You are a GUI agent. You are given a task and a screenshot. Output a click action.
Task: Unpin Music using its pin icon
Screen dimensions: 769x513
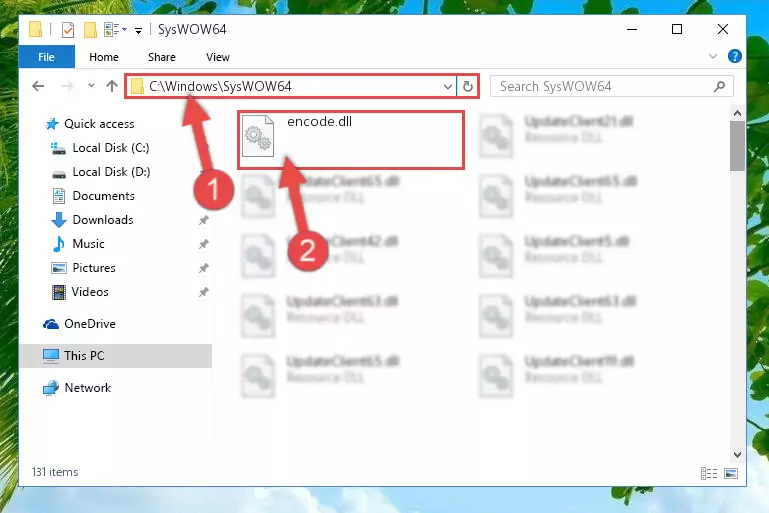[x=204, y=244]
